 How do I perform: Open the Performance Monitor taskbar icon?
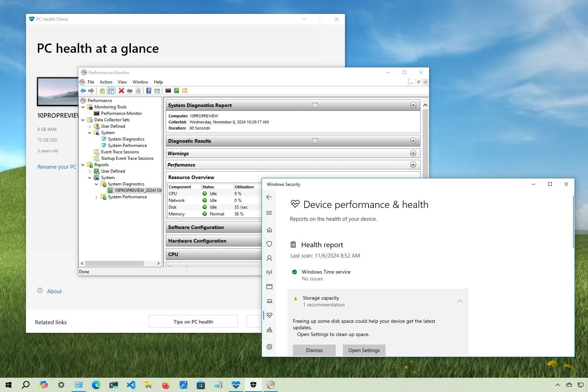[x=271, y=385]
